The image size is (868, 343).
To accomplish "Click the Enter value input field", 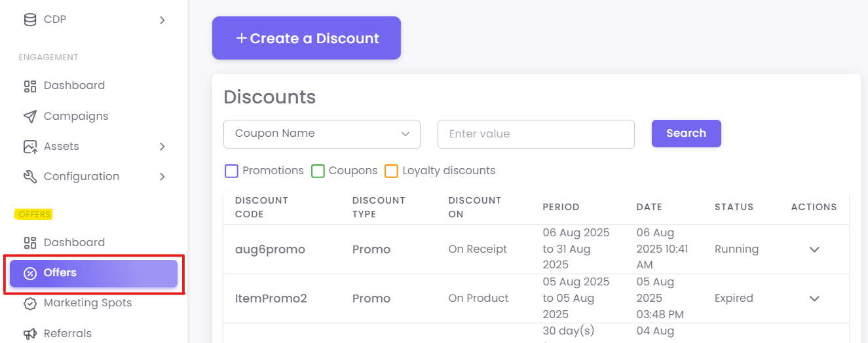I will pos(536,134).
